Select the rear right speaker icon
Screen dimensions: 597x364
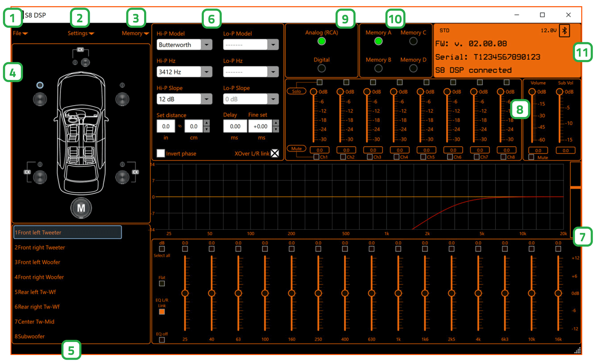122,177
